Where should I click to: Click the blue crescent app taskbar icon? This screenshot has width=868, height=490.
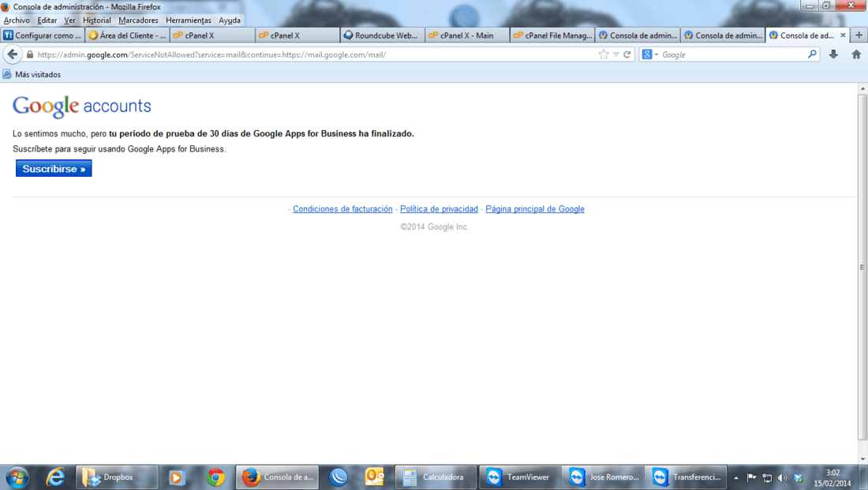coord(338,477)
